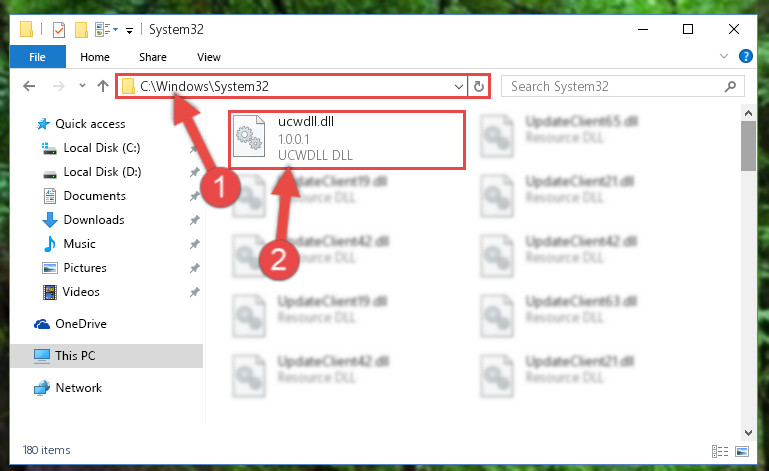
Task: Open Local Disk (C:) in sidebar
Action: click(x=102, y=148)
